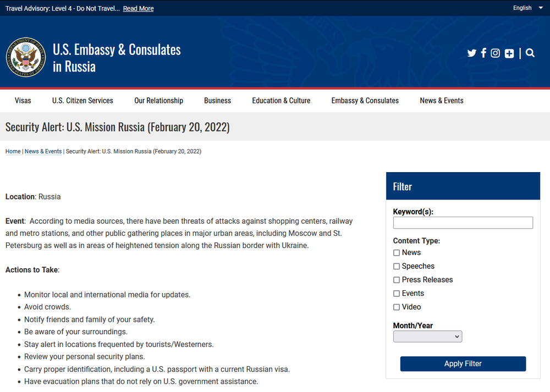Toggle the Events filter checkbox
Image resolution: width=550 pixels, height=392 pixels.
397,294
